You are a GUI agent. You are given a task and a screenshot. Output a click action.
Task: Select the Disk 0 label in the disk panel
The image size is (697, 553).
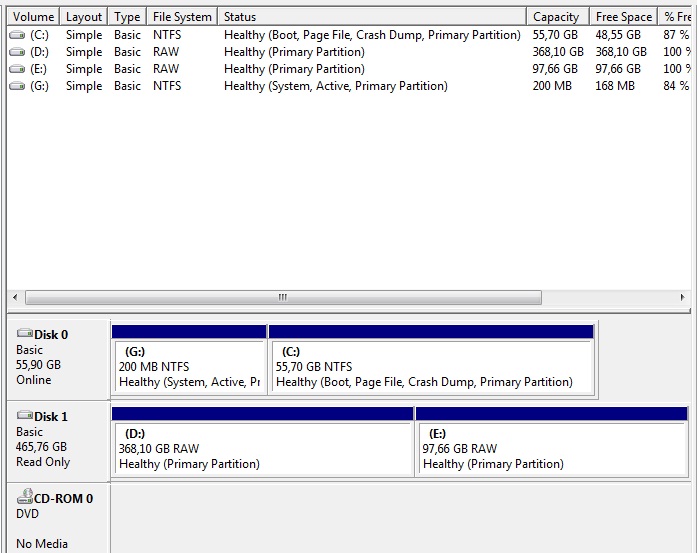51,335
